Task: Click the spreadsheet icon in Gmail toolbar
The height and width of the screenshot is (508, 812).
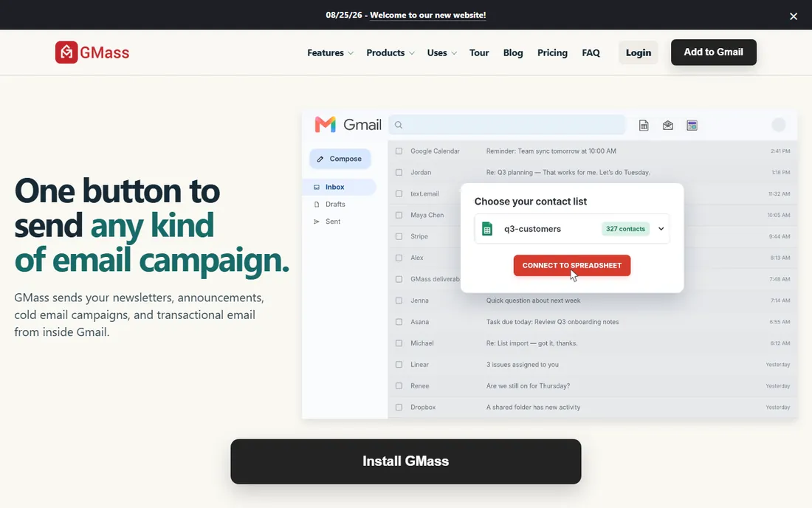Action: [x=644, y=126]
